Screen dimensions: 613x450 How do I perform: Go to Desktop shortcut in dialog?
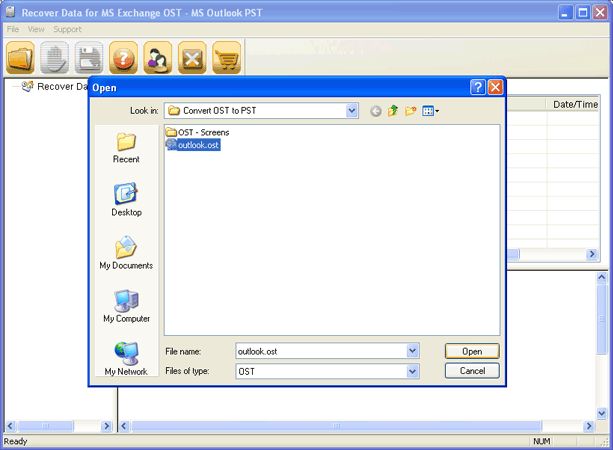pyautogui.click(x=126, y=200)
